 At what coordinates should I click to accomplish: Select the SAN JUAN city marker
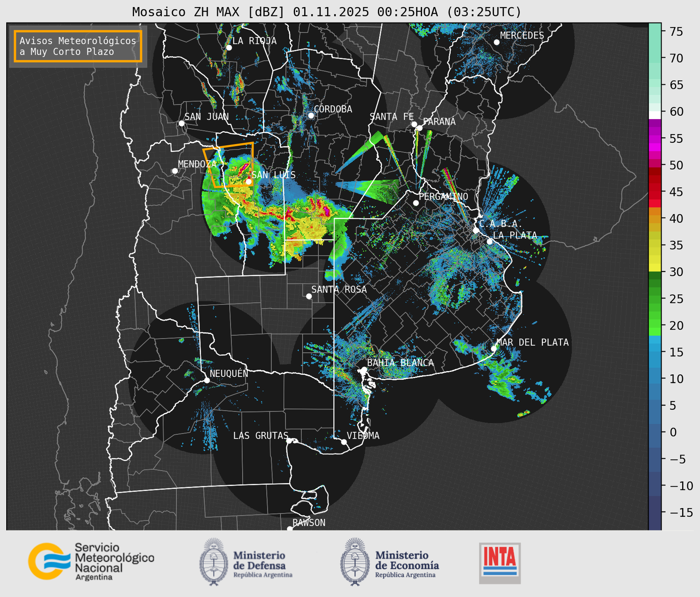[181, 123]
